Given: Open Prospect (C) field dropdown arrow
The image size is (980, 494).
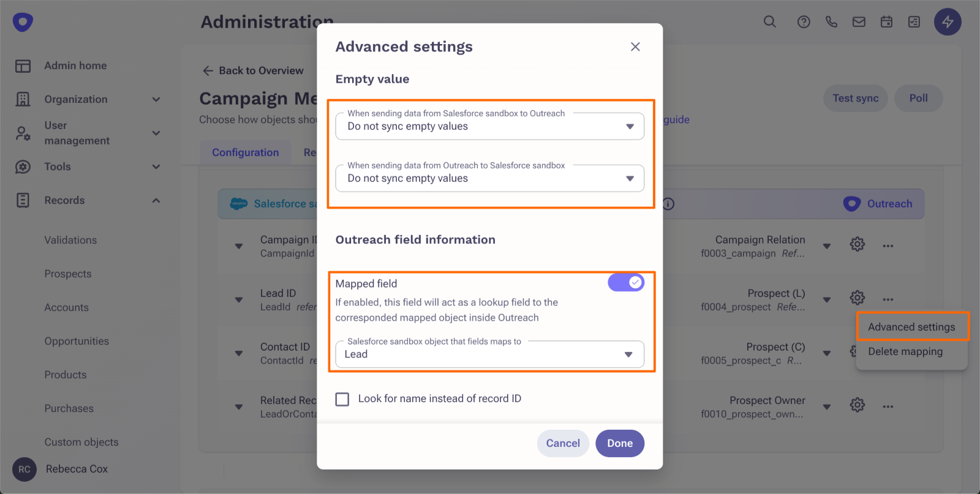Looking at the screenshot, I should [827, 353].
